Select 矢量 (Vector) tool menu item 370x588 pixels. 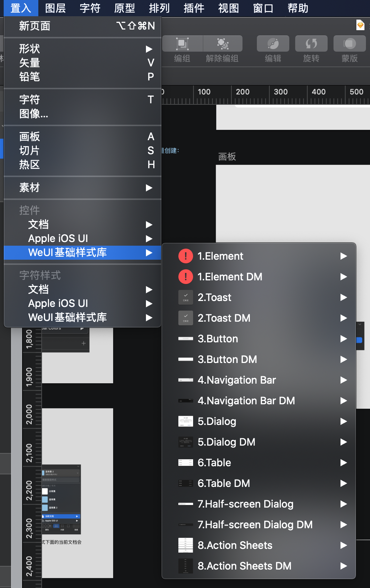(x=83, y=63)
